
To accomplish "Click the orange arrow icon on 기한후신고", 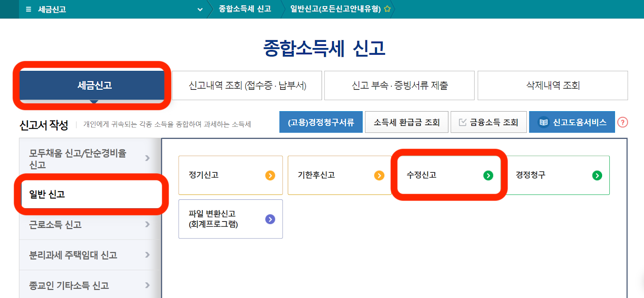I will tap(379, 176).
